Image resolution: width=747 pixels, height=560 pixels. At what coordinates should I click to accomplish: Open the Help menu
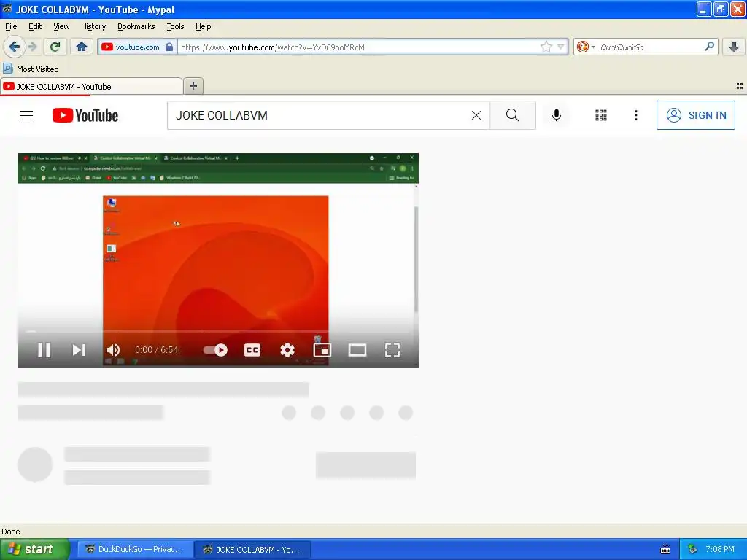click(x=204, y=26)
